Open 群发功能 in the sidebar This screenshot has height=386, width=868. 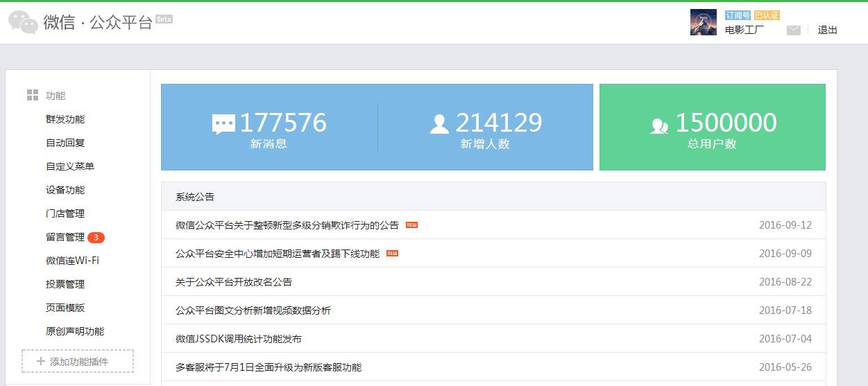pyautogui.click(x=65, y=119)
